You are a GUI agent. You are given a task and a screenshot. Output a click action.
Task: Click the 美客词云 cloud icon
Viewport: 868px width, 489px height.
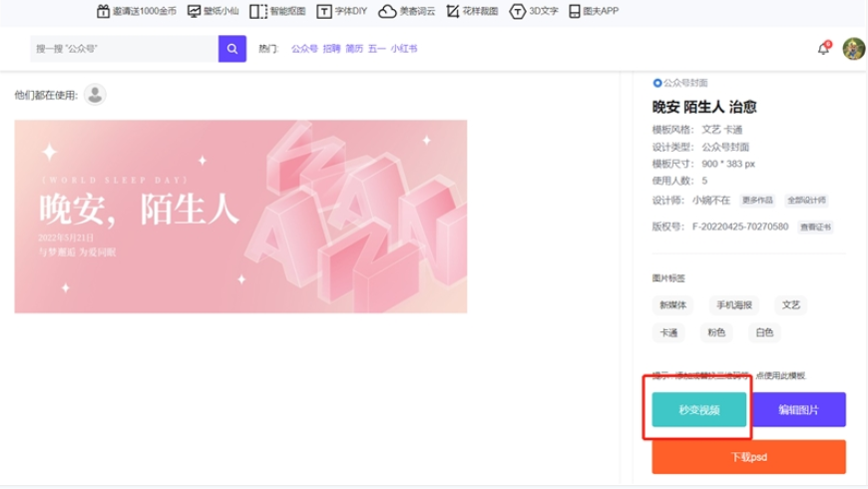click(x=387, y=12)
